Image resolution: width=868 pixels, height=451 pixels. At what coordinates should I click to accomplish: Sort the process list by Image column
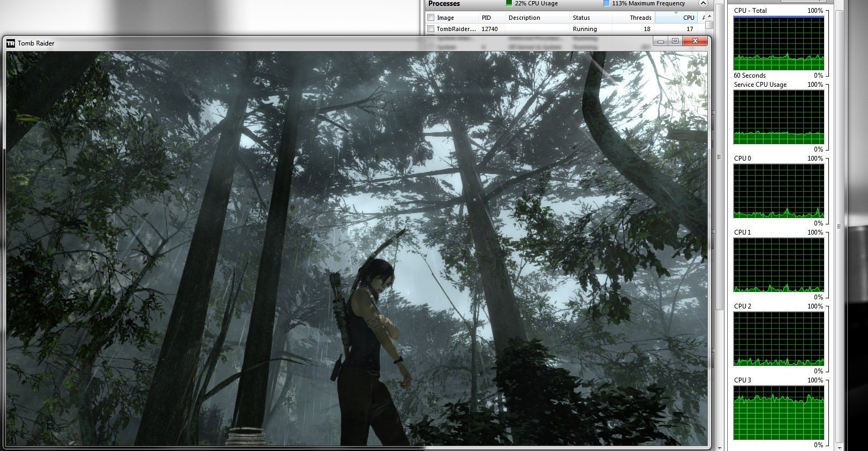coord(445,18)
